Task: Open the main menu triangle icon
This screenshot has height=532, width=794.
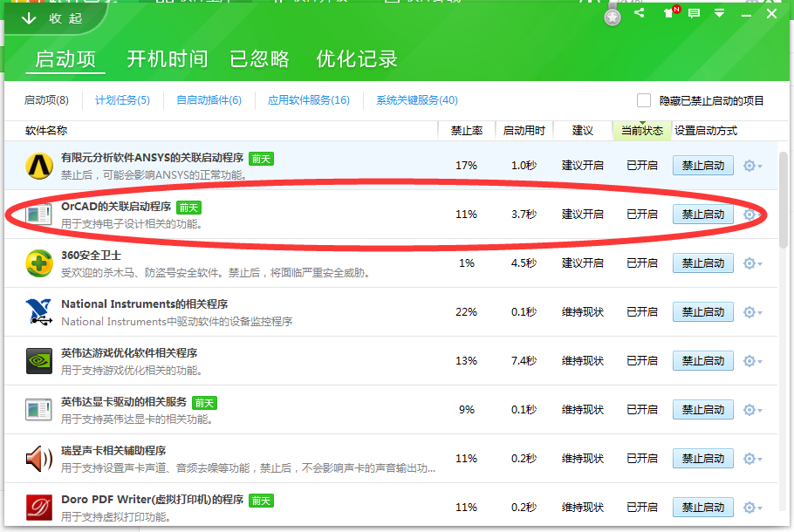Action: pos(719,13)
